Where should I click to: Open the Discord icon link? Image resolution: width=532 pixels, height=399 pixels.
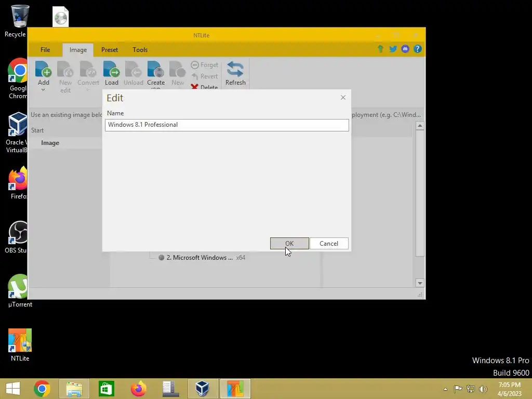tap(405, 49)
